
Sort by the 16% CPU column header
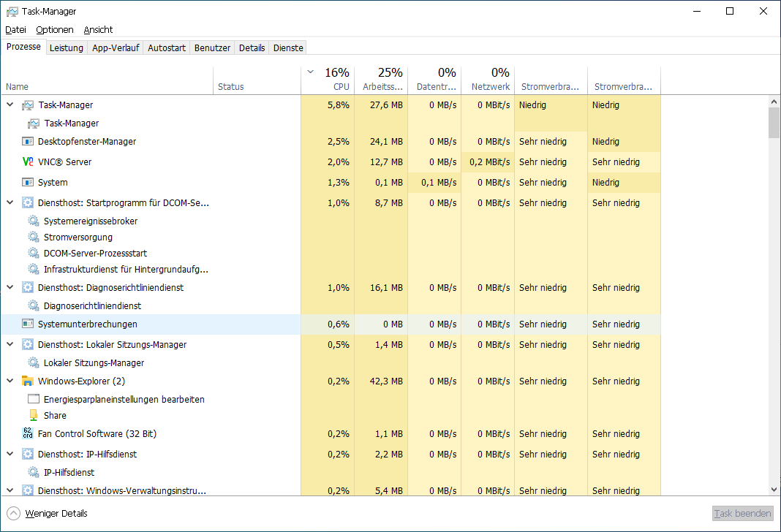click(328, 80)
